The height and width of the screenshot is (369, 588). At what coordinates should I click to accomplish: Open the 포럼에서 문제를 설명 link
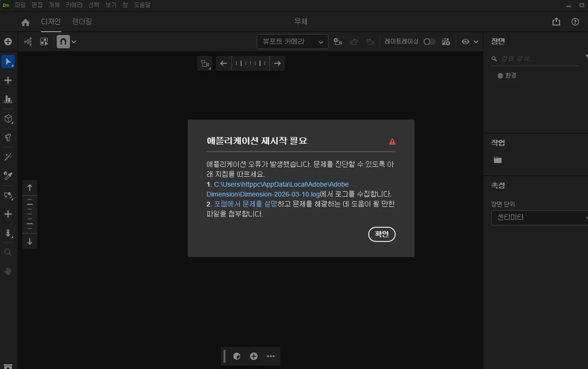(x=245, y=204)
